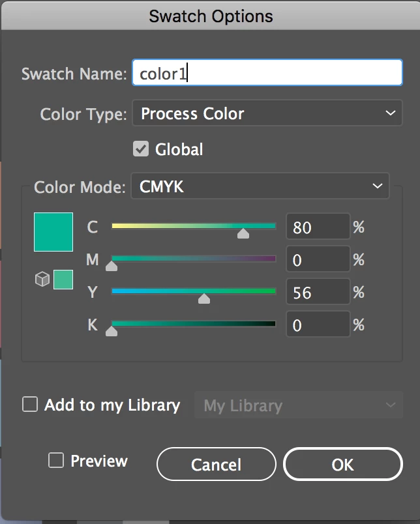This screenshot has height=524, width=420.
Task: Click the Cyan slider handle
Action: (x=243, y=233)
